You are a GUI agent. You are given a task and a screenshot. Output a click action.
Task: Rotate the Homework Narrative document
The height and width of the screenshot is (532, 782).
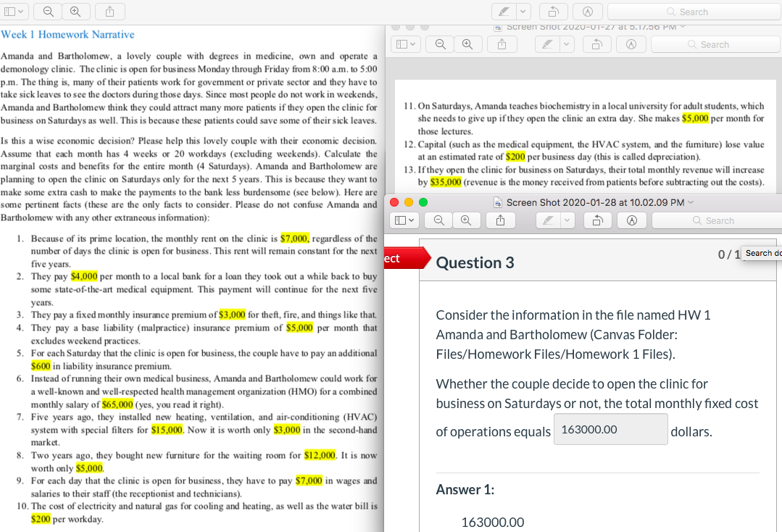click(x=554, y=12)
